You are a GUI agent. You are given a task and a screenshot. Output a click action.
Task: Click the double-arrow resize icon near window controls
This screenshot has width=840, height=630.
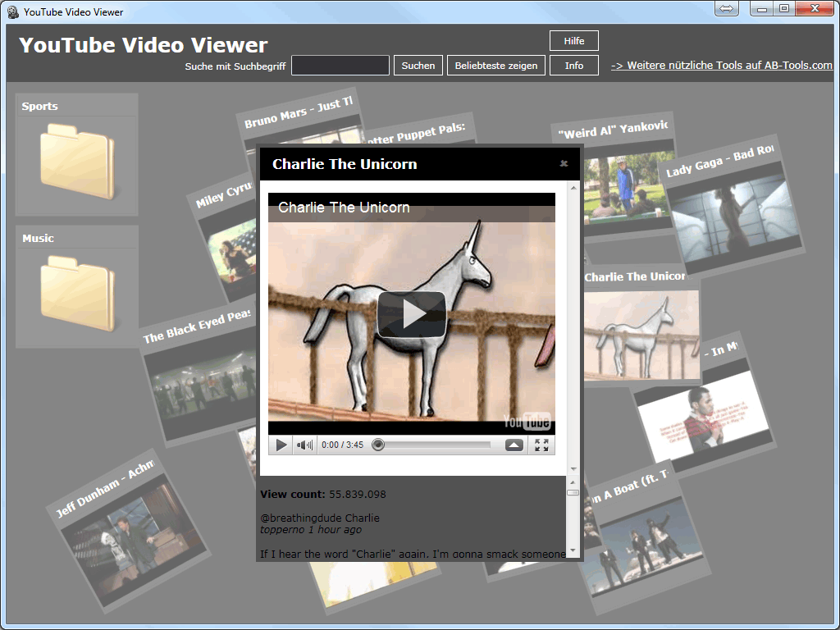pyautogui.click(x=727, y=8)
